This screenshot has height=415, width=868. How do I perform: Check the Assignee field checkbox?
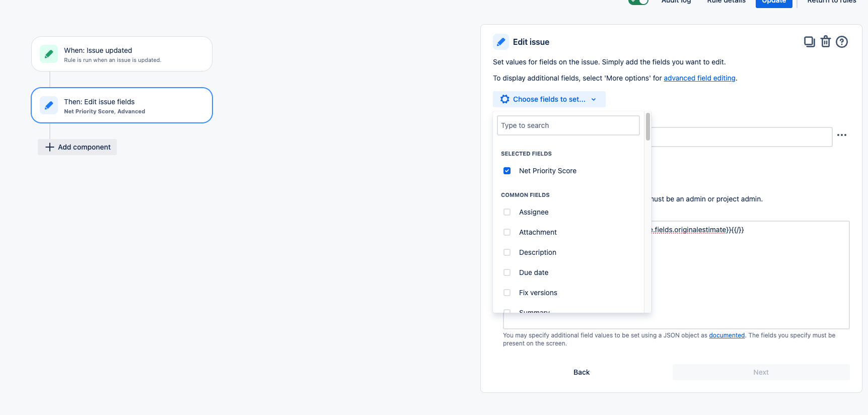(x=507, y=212)
